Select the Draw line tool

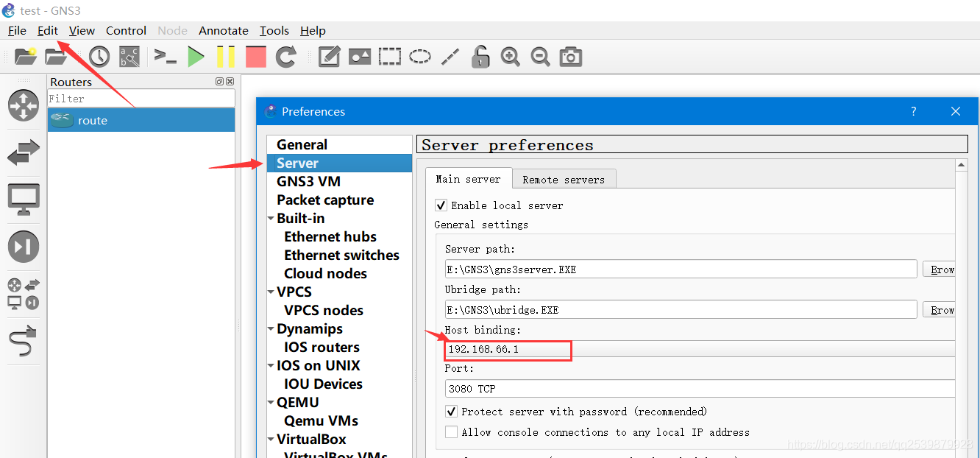[450, 57]
